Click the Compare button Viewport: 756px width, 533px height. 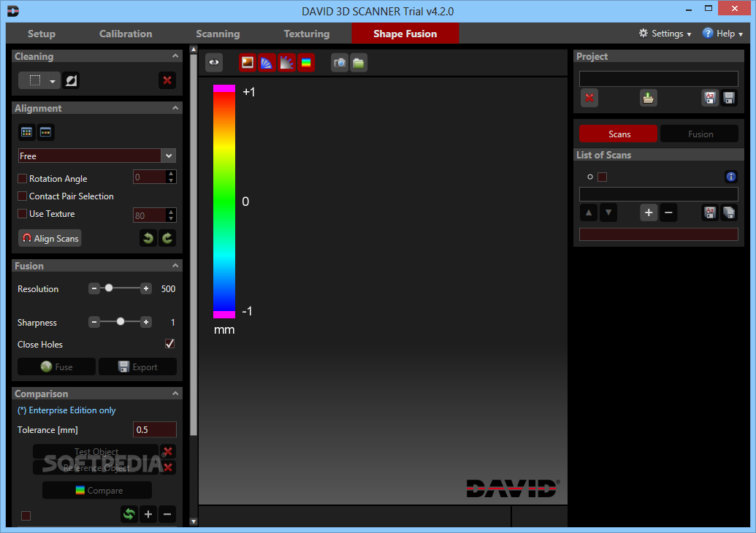click(x=97, y=490)
